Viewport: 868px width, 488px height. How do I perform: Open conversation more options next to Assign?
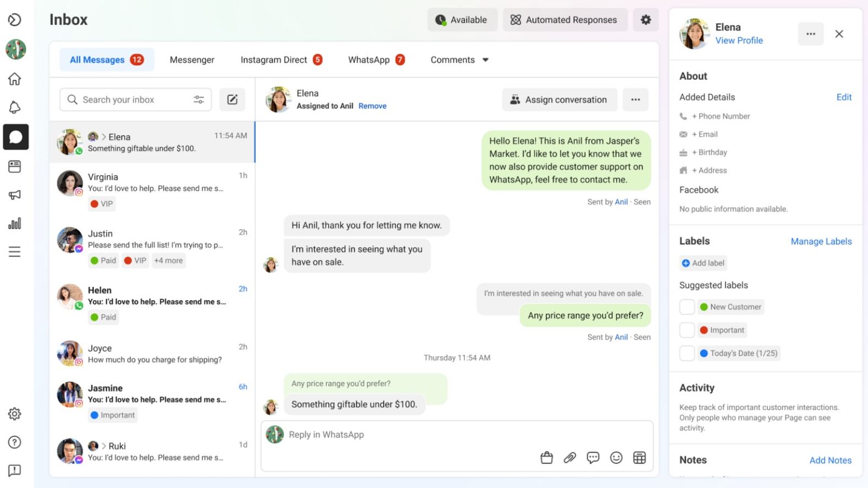pyautogui.click(x=635, y=99)
